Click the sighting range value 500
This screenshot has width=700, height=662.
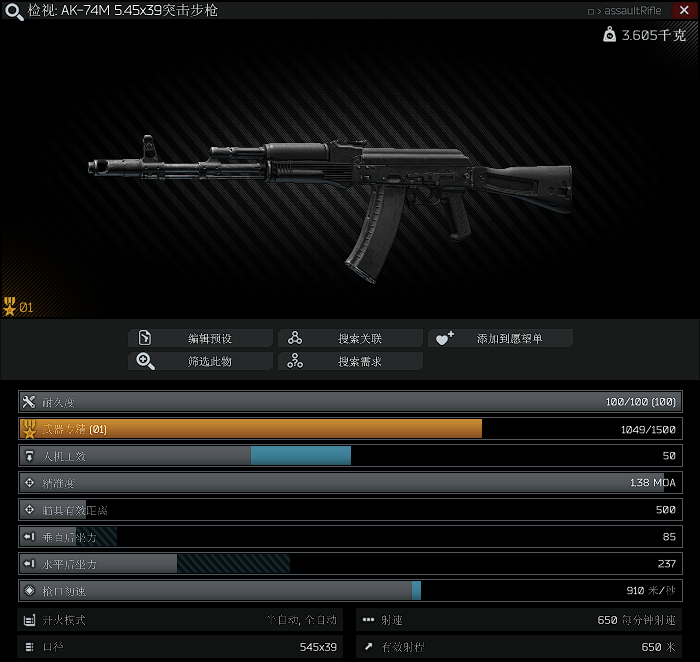point(666,509)
